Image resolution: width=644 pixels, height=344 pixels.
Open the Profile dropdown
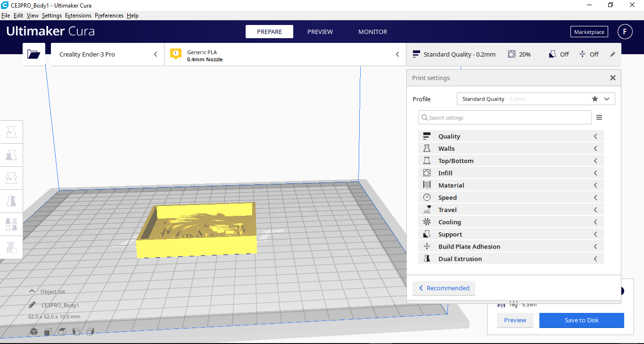pos(536,99)
